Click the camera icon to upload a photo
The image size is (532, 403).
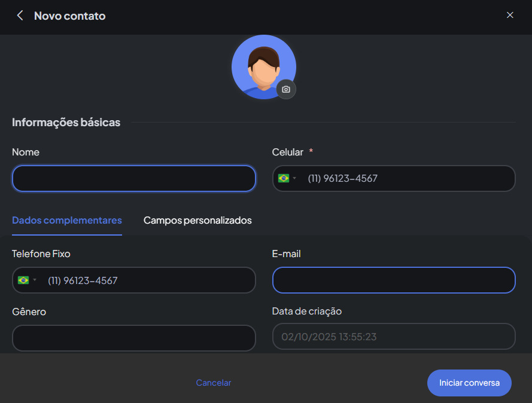click(x=286, y=89)
